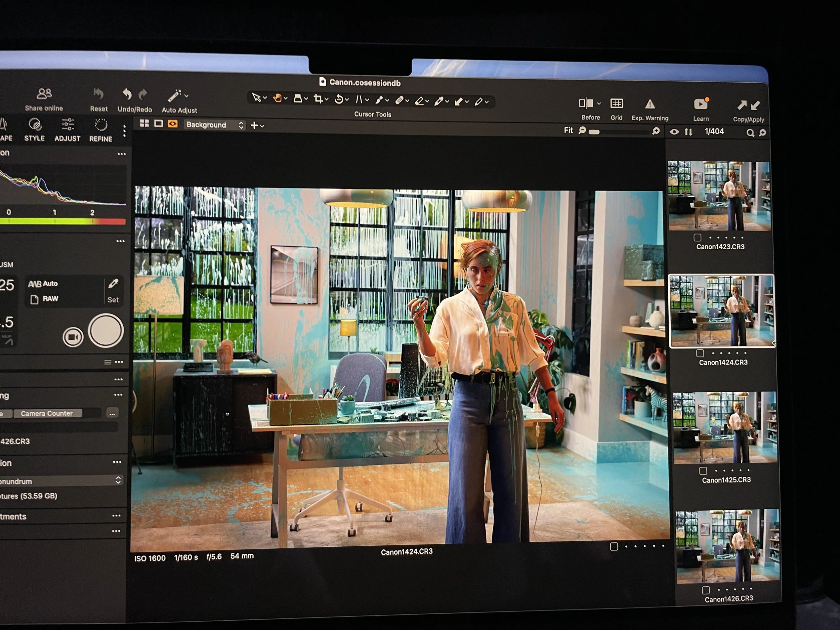The height and width of the screenshot is (630, 840).
Task: Tick checkbox under Canon1425.CR3 thumbnail
Action: pyautogui.click(x=703, y=471)
